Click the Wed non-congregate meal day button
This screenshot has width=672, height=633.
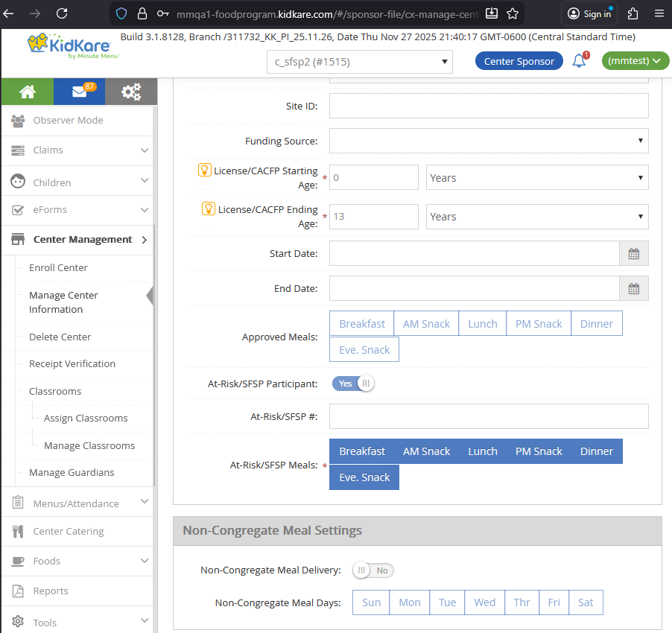pyautogui.click(x=484, y=602)
